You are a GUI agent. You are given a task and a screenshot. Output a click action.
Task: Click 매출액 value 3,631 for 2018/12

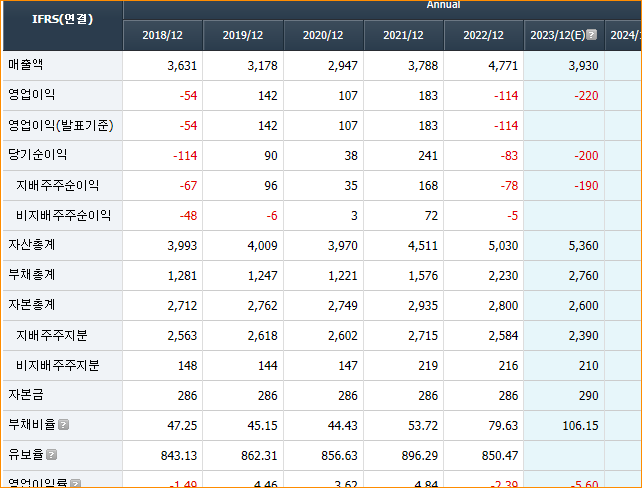pyautogui.click(x=182, y=66)
